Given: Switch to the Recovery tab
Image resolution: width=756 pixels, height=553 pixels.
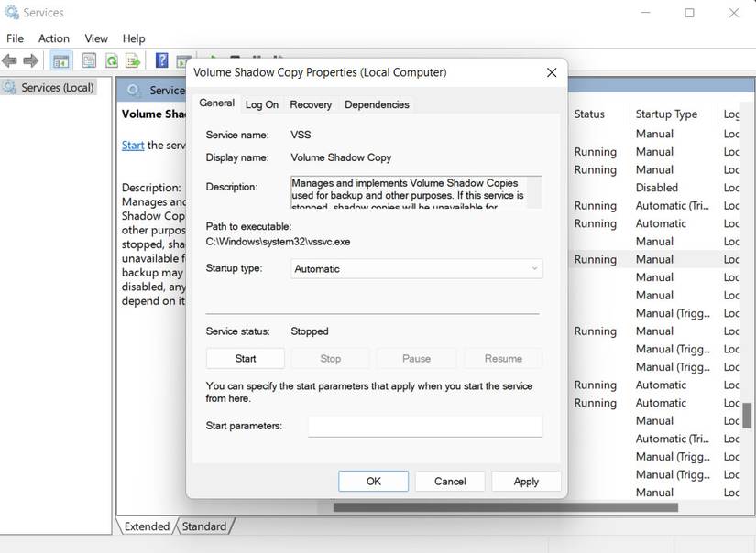Looking at the screenshot, I should pyautogui.click(x=311, y=104).
